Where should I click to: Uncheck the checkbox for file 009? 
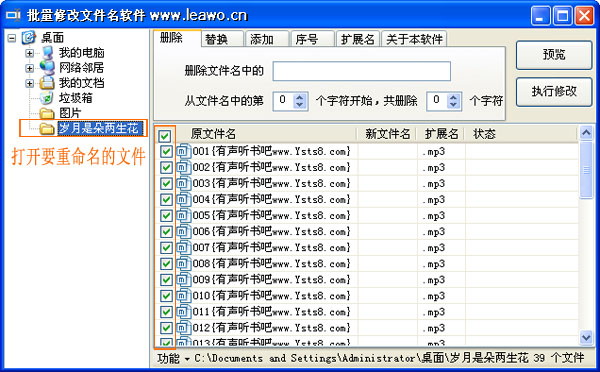pos(166,280)
